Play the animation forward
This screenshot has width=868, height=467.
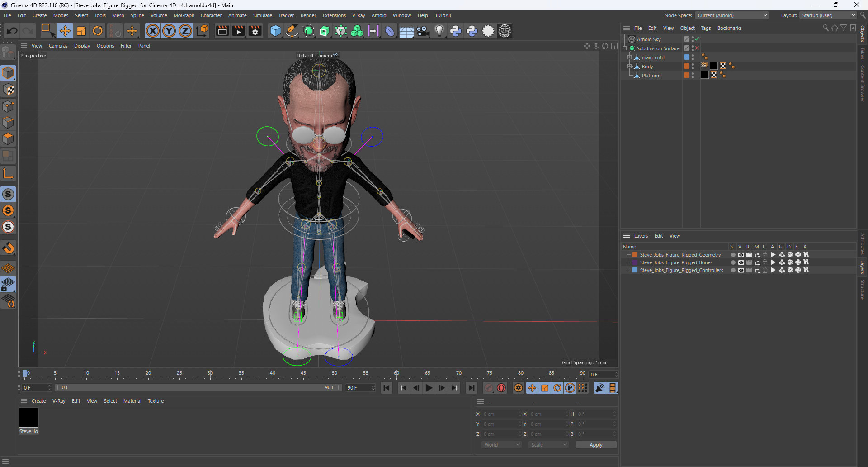(x=429, y=388)
